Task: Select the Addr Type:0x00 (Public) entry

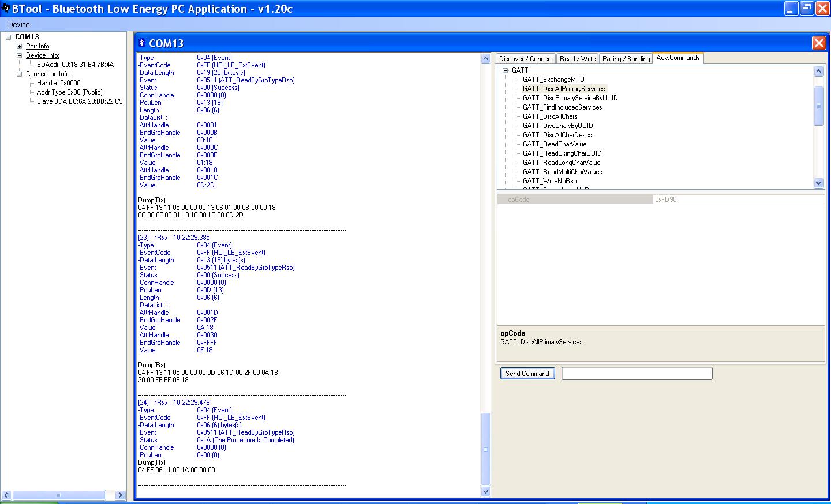Action: point(70,92)
